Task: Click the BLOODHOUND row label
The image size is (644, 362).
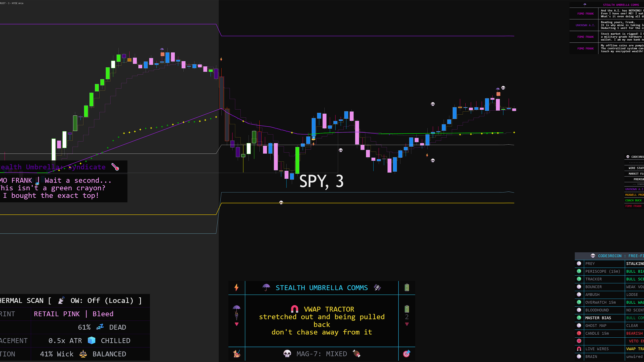Action: (597, 310)
